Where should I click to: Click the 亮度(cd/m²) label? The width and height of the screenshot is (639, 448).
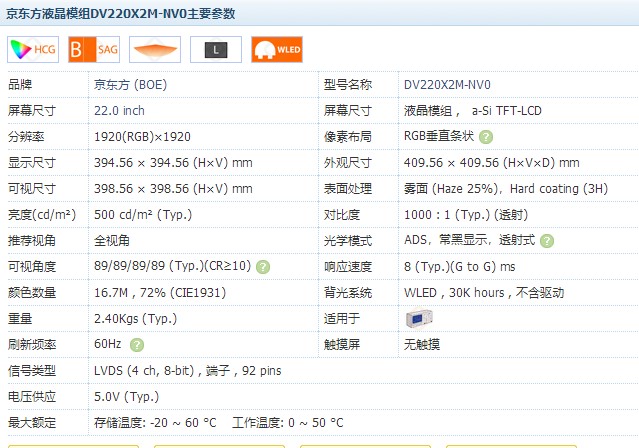tap(42, 214)
